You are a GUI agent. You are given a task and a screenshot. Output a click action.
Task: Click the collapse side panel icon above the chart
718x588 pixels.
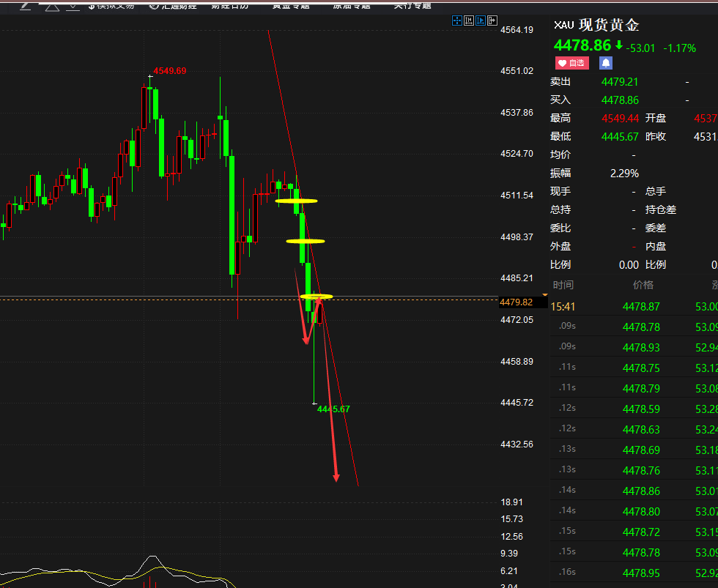(x=492, y=20)
